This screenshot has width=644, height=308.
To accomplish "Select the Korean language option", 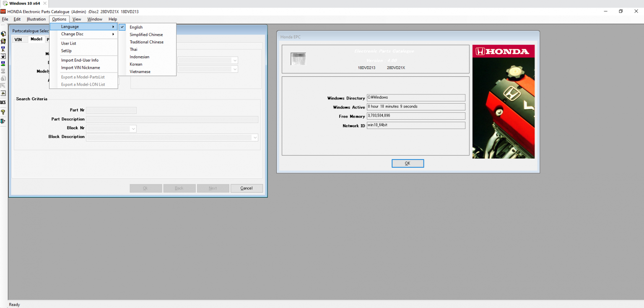I will (x=136, y=64).
